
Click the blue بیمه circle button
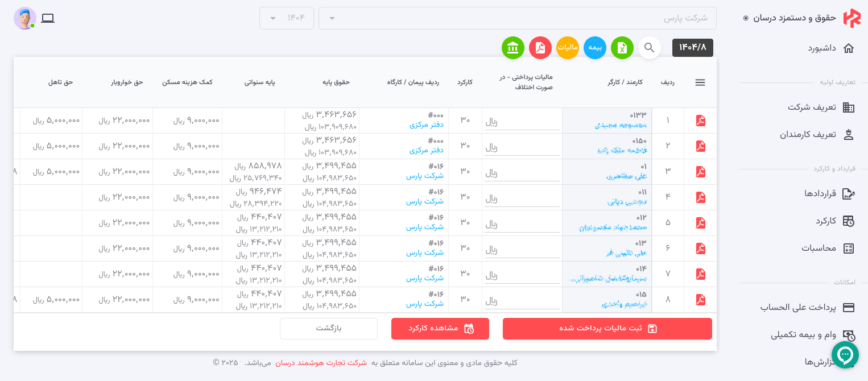click(595, 48)
